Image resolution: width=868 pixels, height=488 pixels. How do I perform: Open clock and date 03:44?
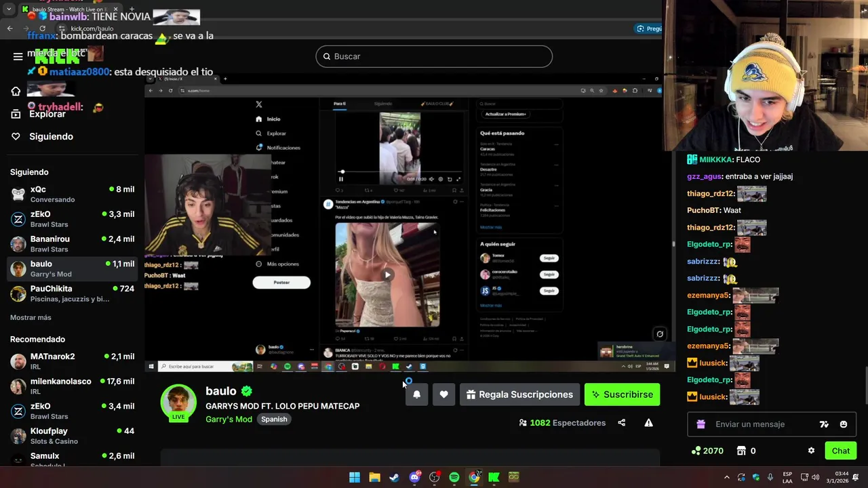838,477
